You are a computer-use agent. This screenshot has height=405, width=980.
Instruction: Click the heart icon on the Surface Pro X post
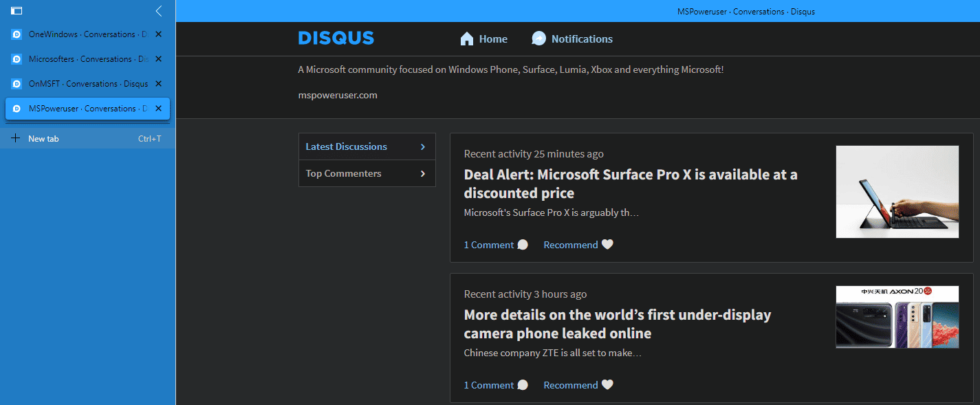tap(607, 244)
